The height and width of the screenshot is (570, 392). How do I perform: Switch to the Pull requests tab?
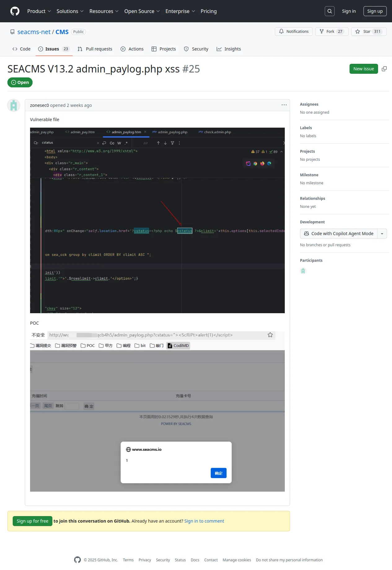(95, 49)
